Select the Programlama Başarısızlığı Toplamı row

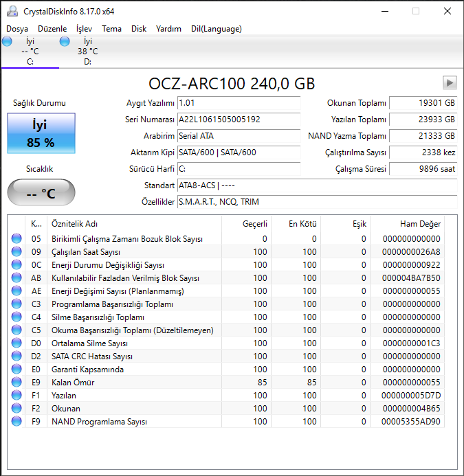[226, 304]
